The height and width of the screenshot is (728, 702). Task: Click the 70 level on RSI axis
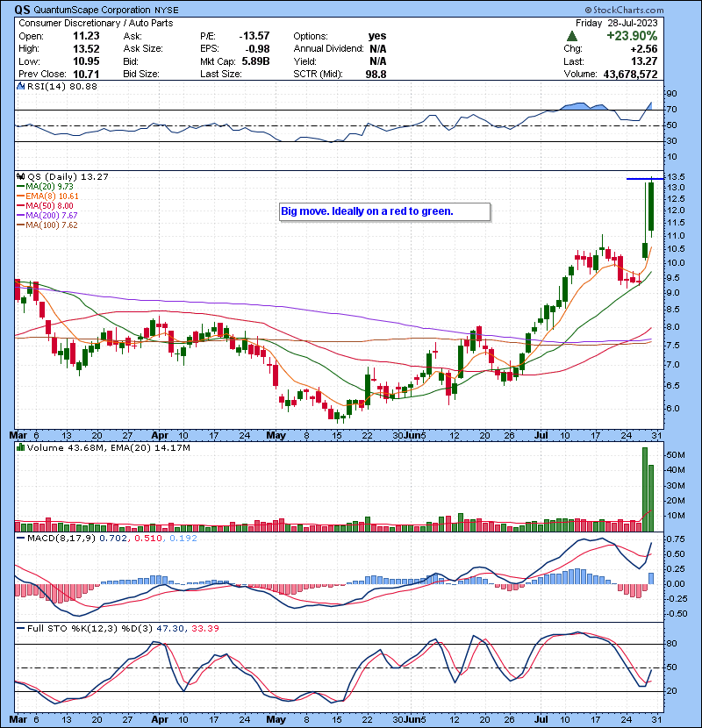click(671, 110)
